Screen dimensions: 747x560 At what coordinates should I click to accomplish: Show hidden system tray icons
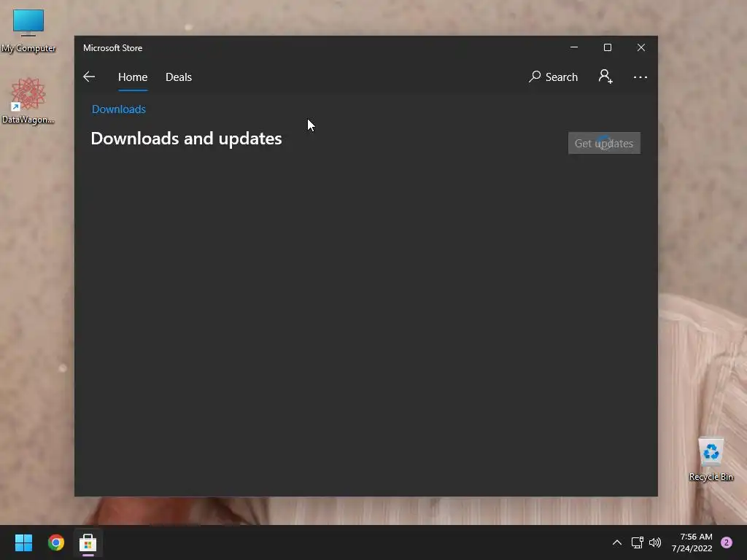(617, 542)
